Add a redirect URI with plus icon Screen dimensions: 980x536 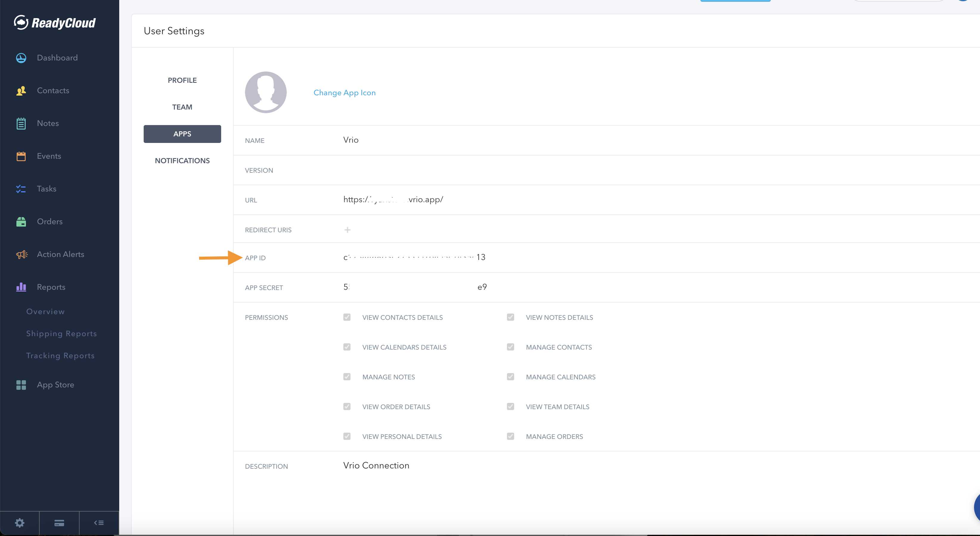(x=347, y=230)
